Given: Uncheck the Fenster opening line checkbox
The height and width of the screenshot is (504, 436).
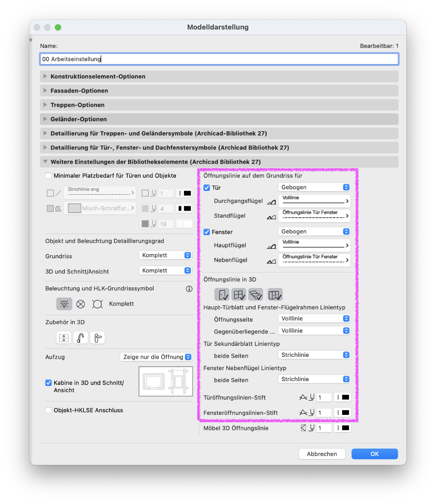Looking at the screenshot, I should 207,232.
